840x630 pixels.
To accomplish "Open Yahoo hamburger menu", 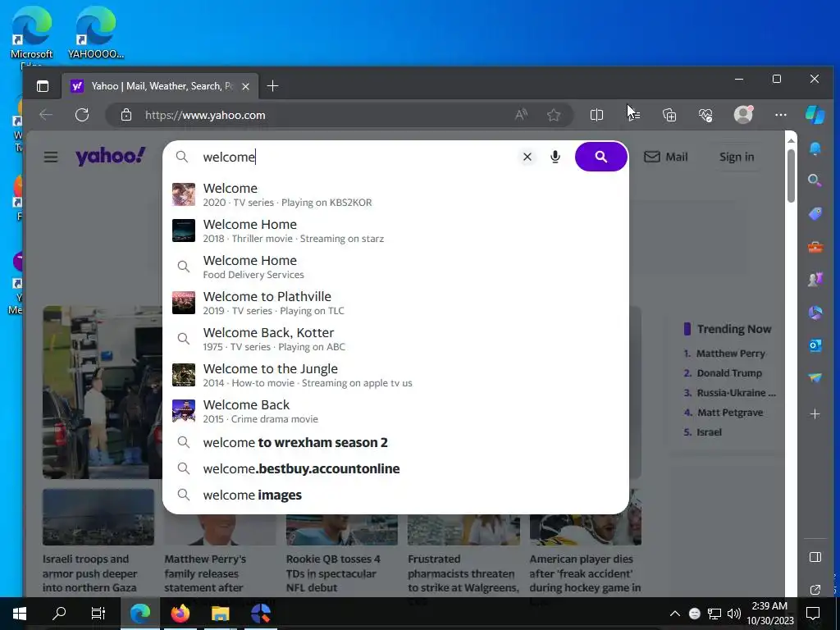I will click(51, 157).
